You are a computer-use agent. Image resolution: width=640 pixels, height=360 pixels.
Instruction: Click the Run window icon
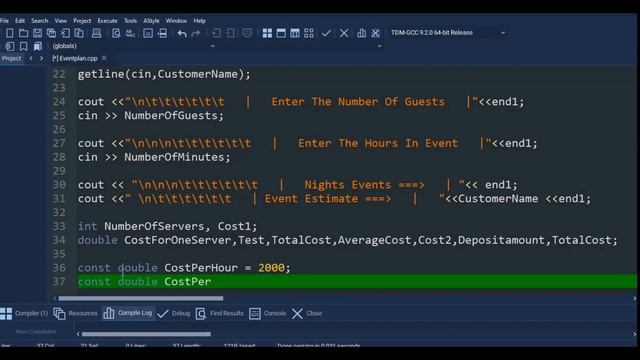click(281, 33)
